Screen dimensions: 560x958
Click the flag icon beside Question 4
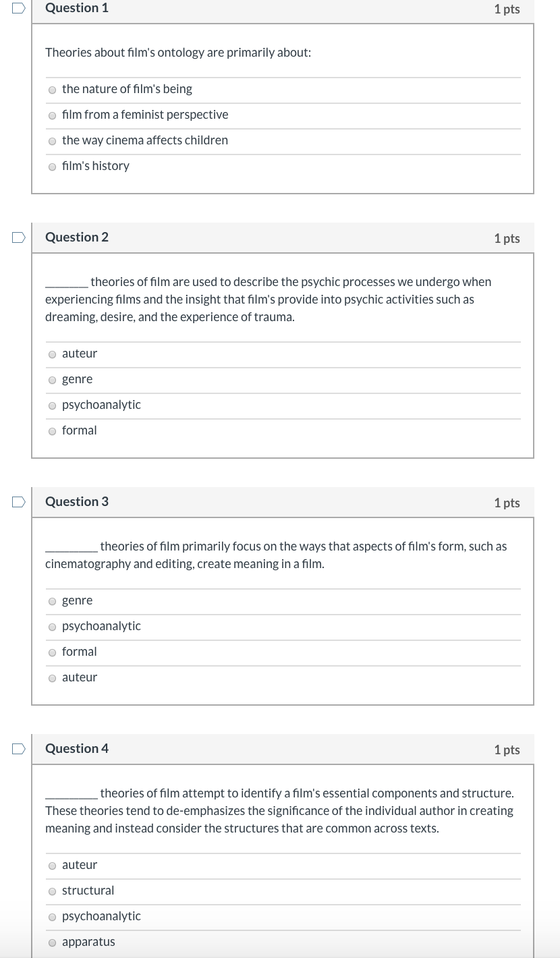pyautogui.click(x=18, y=748)
